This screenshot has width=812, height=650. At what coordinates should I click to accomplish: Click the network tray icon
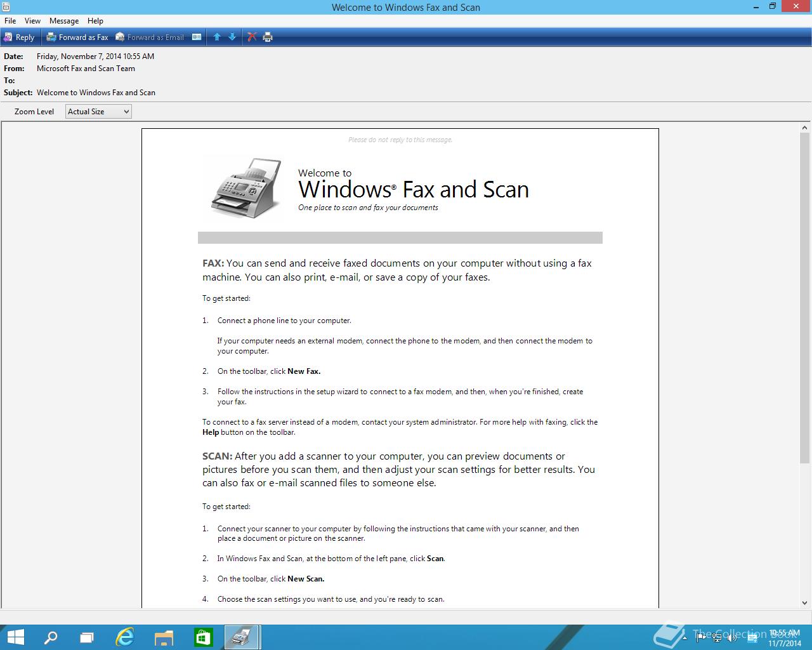pyautogui.click(x=717, y=637)
